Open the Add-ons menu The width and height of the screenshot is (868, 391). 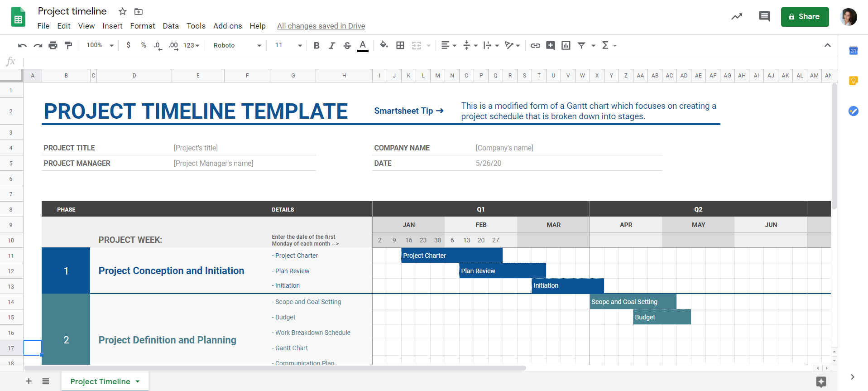pos(227,26)
